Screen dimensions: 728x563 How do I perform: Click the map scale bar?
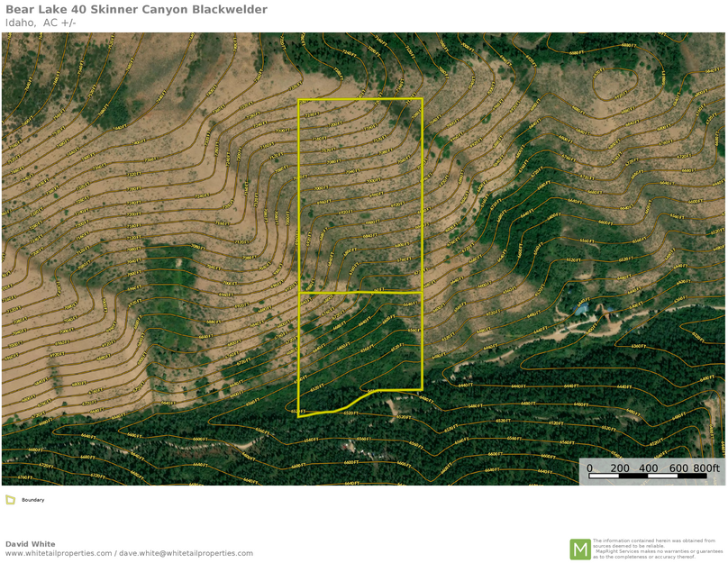coord(648,476)
